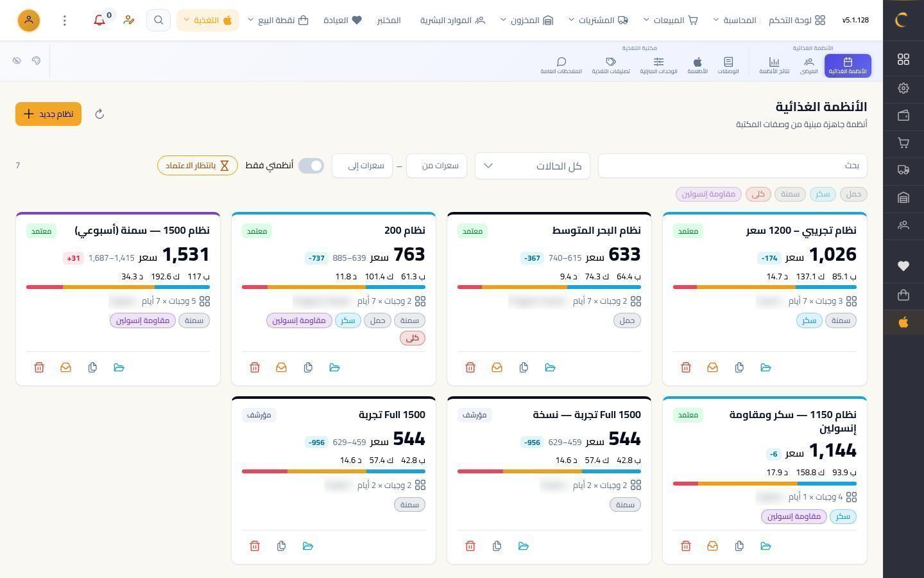Toggle the مقاومة إنسولين filter tag chip
This screenshot has width=924, height=578.
pyautogui.click(x=708, y=194)
